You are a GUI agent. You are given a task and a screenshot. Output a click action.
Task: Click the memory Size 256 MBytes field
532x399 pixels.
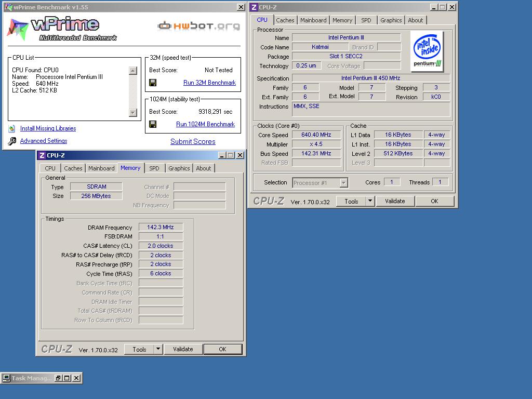point(96,196)
